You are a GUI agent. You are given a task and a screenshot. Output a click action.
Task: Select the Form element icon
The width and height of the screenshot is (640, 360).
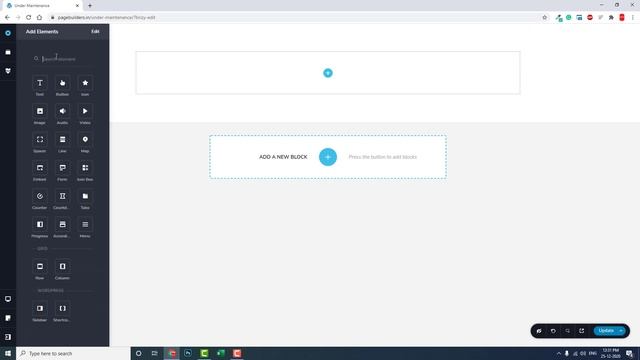(x=62, y=168)
